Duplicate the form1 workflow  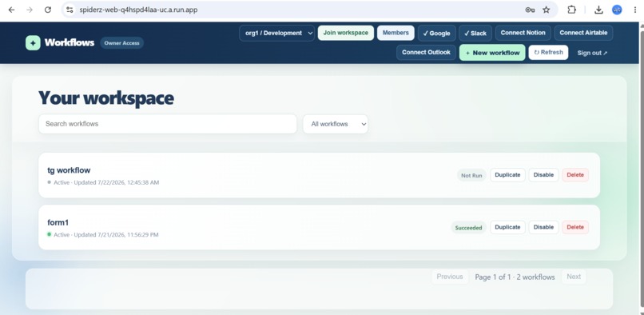coord(507,227)
